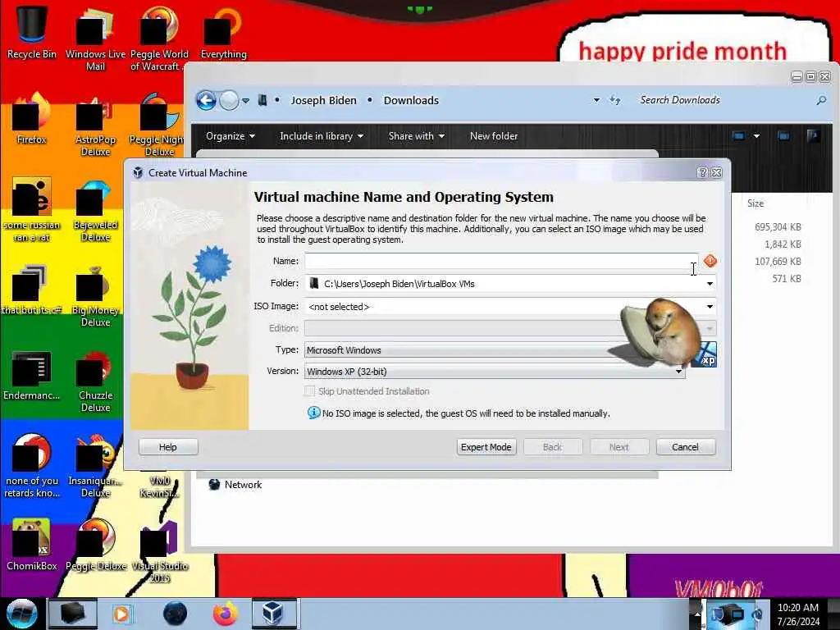Open Insaniquarium Deluxe desktop icon
This screenshot has height=630, width=840.
pyautogui.click(x=95, y=466)
